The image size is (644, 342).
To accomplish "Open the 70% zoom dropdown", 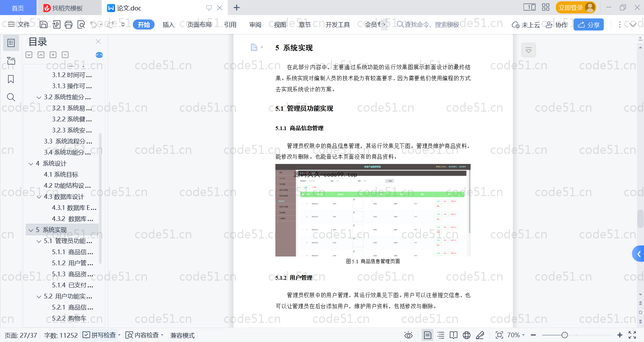I will pos(516,335).
